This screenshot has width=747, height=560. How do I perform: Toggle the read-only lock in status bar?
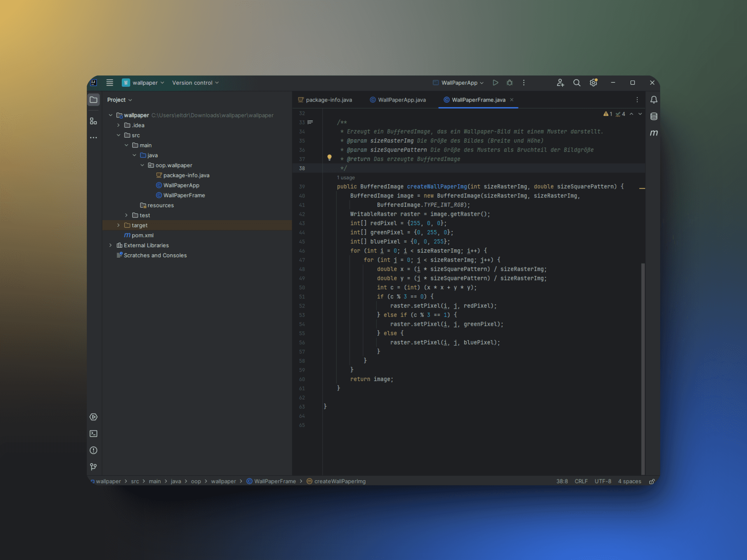(x=652, y=481)
